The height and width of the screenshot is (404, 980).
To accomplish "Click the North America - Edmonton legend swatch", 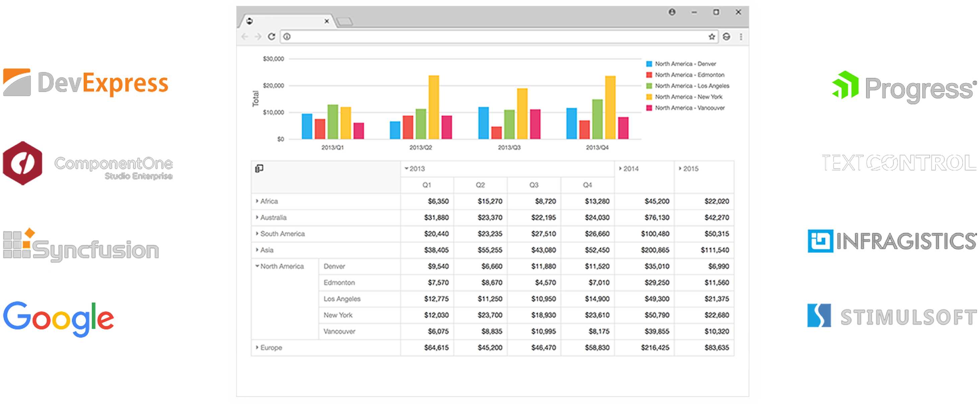I will 649,75.
